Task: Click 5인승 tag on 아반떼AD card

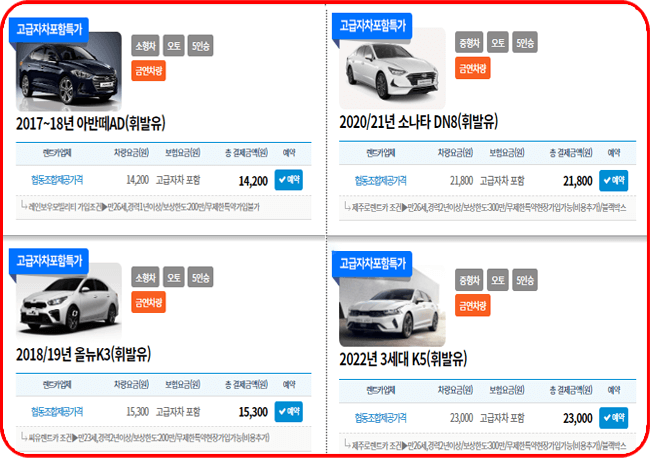Action: pyautogui.click(x=201, y=46)
